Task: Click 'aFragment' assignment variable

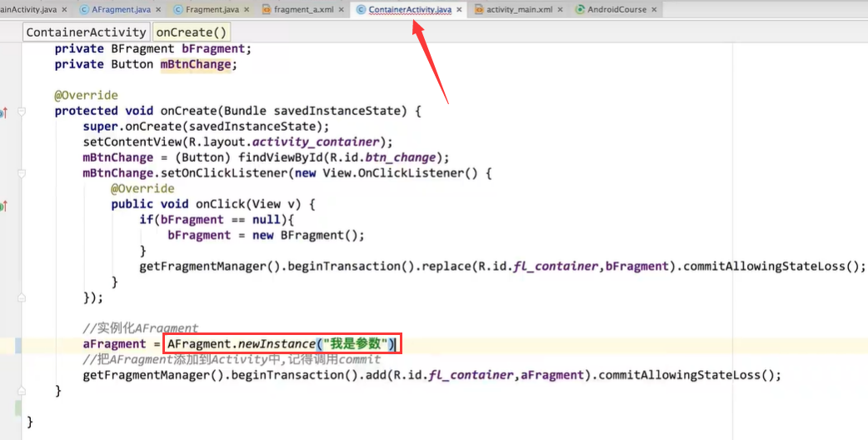Action: tap(115, 344)
